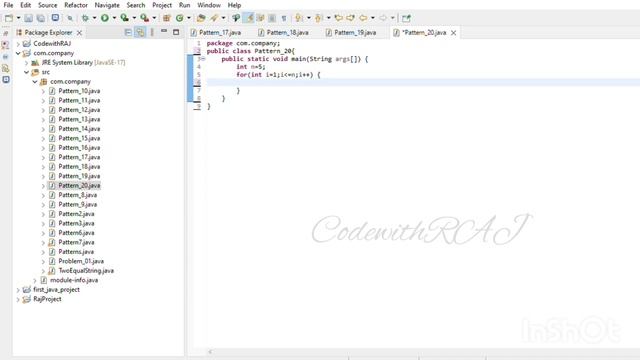Open the New file dropdown arrow
Image resolution: width=640 pixels, height=360 pixels.
coord(18,18)
